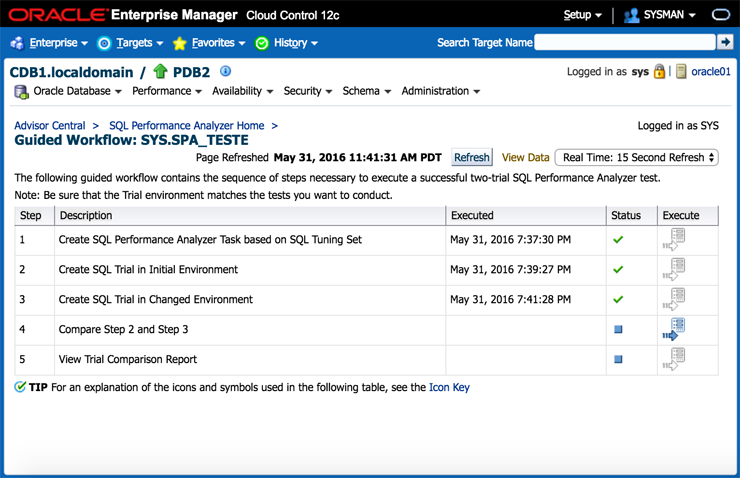Click the Oracle Database menu icon
740x478 pixels.
click(x=21, y=92)
